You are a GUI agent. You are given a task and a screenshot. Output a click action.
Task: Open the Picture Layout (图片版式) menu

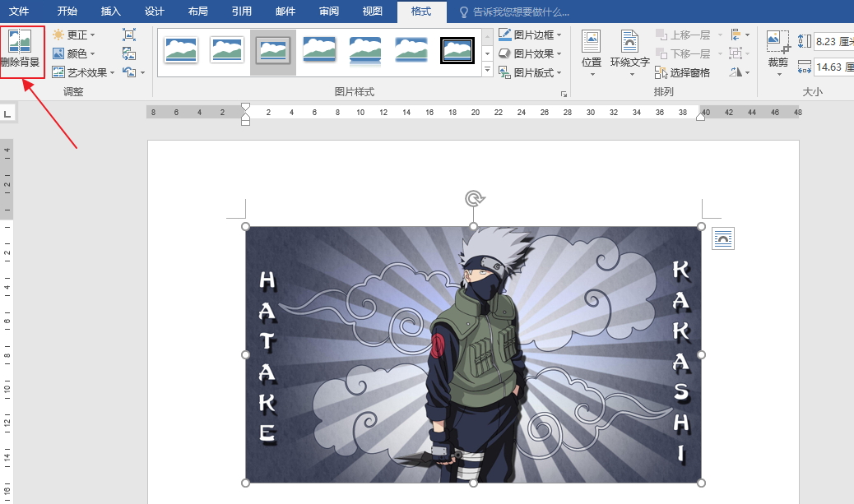click(530, 72)
